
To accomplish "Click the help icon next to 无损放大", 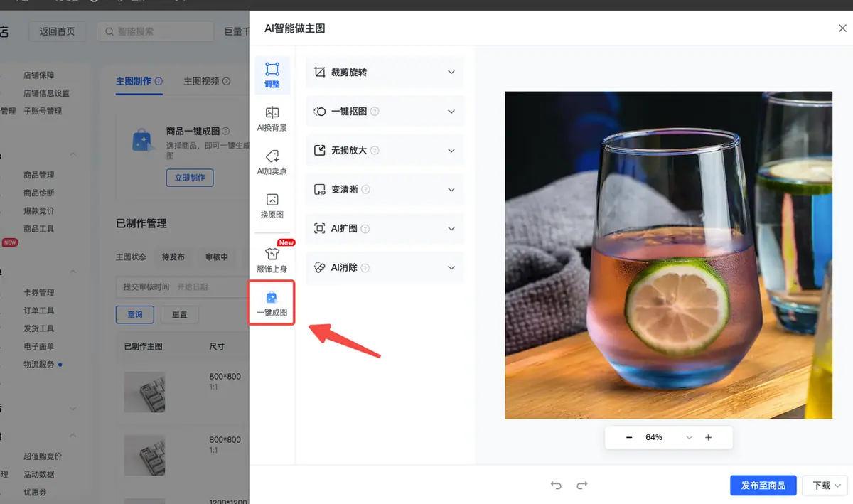I will (x=375, y=151).
